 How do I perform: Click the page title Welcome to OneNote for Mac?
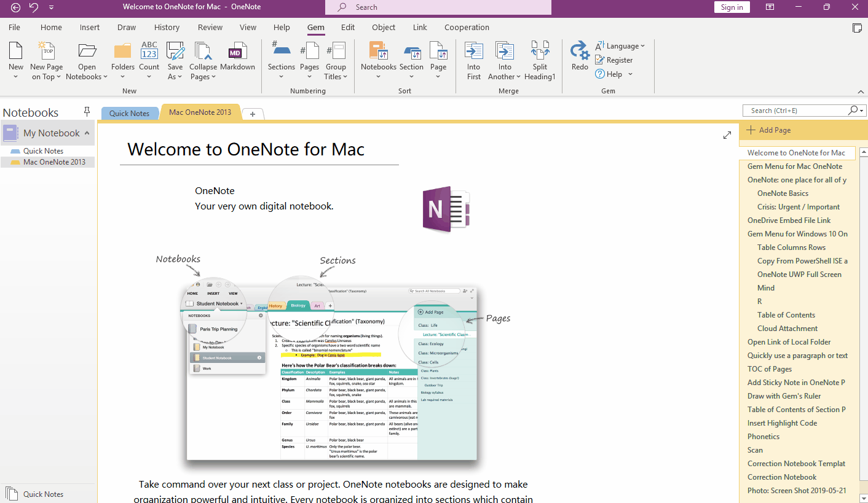246,149
